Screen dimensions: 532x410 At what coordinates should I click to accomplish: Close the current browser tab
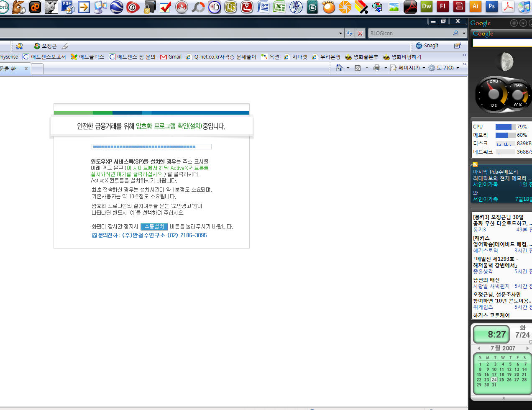[x=26, y=69]
